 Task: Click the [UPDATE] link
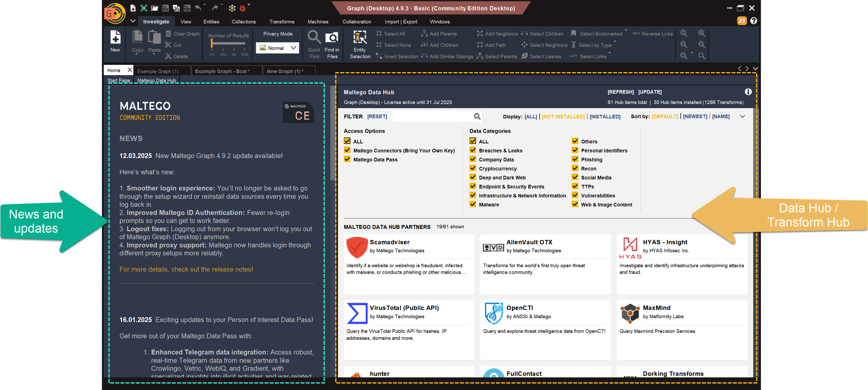pyautogui.click(x=650, y=92)
